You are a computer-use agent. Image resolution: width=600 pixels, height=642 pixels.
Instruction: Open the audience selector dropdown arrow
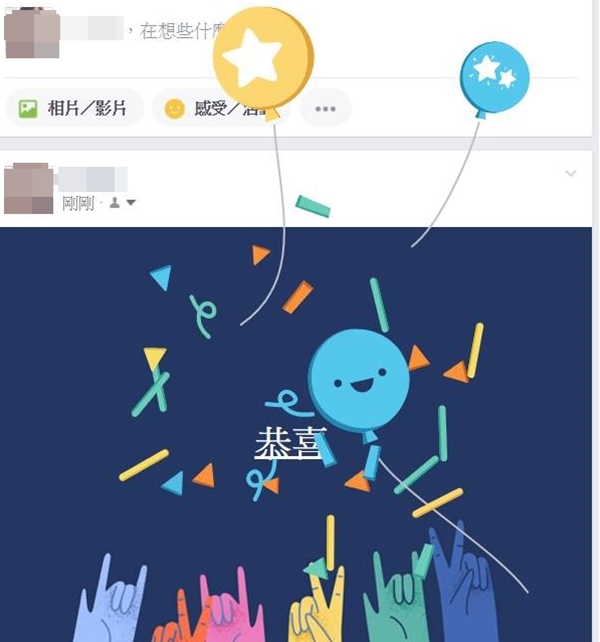(x=131, y=202)
